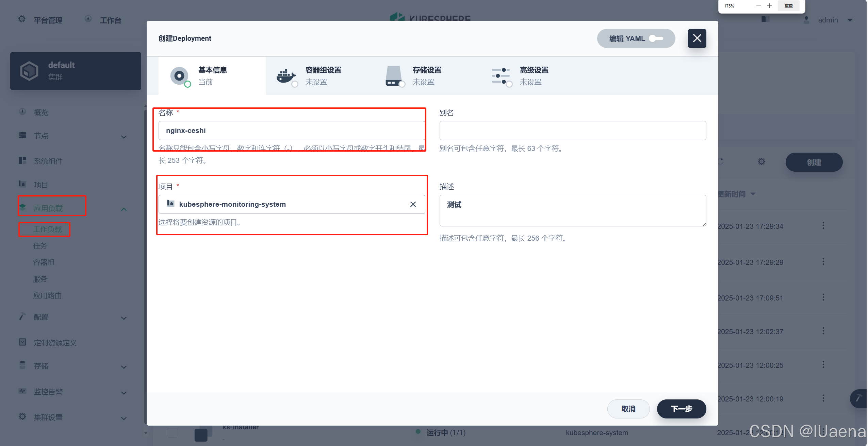Toggle the 编辑 YAML switch

click(656, 38)
